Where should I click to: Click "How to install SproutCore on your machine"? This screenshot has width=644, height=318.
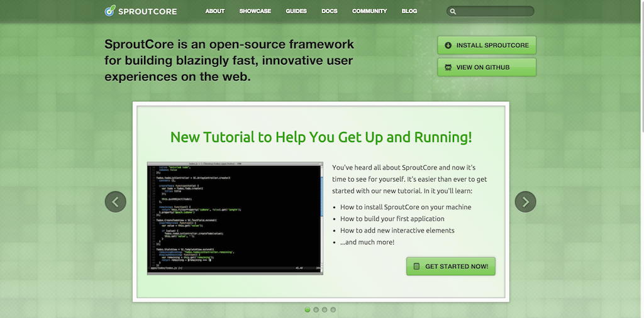(x=406, y=207)
